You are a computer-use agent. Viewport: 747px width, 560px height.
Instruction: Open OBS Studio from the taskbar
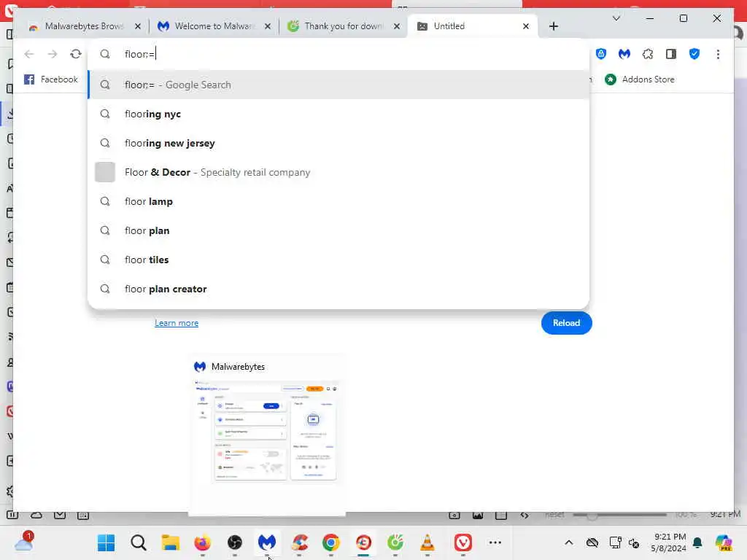tap(235, 542)
